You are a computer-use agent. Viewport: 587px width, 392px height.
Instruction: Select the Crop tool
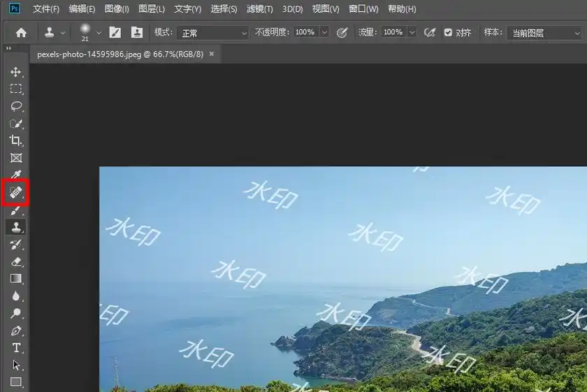15,140
